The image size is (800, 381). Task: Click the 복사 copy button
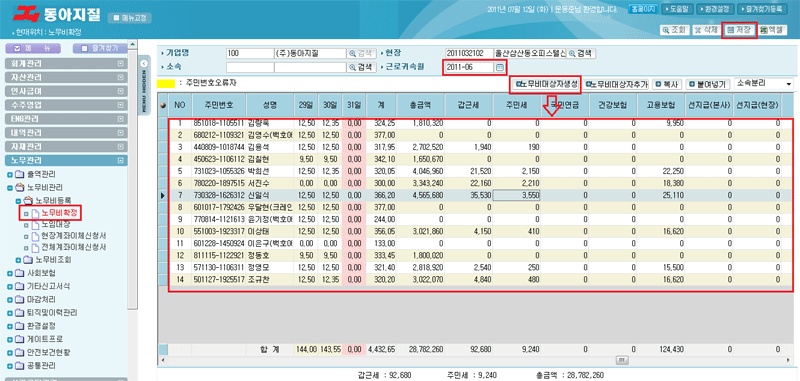(668, 84)
